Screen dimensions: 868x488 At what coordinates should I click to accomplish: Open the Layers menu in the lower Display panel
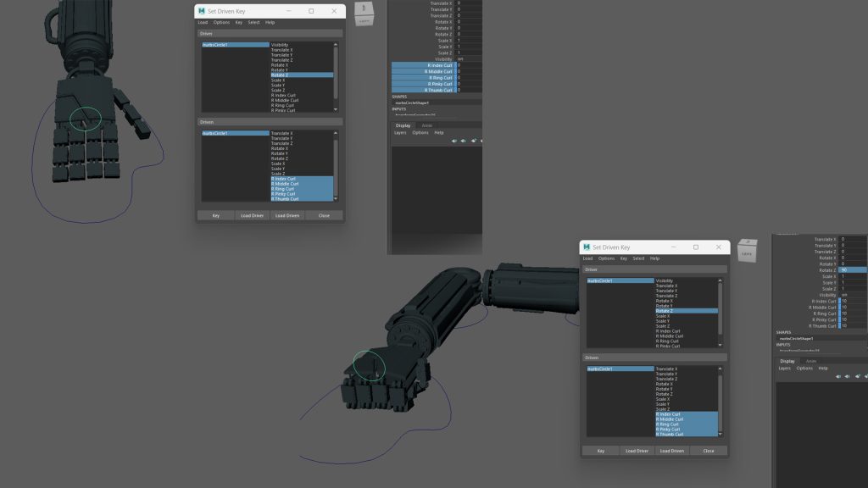pyautogui.click(x=784, y=369)
